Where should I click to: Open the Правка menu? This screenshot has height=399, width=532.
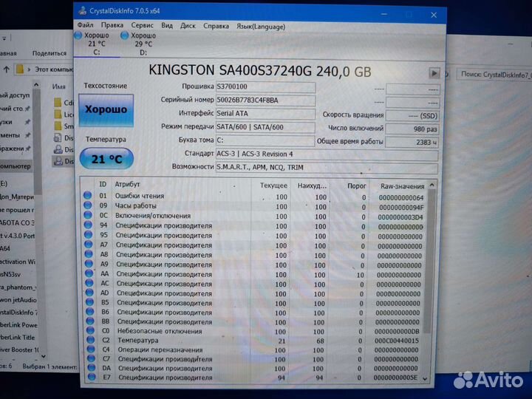click(x=112, y=25)
